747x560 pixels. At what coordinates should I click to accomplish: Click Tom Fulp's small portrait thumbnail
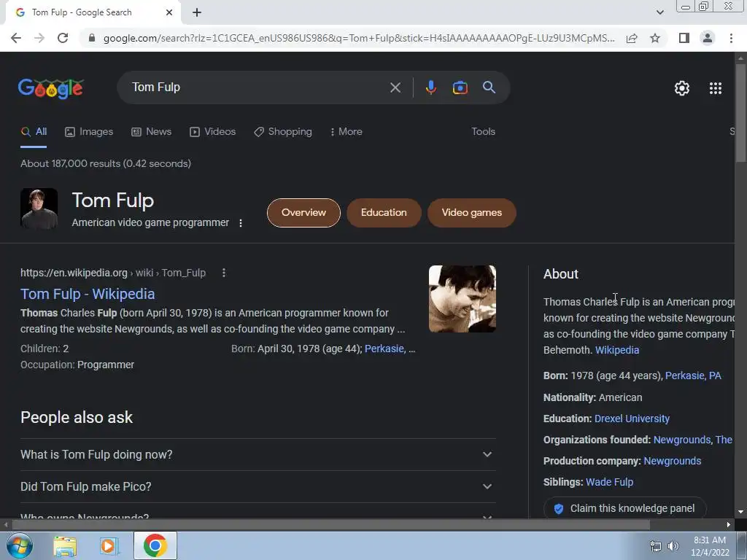(39, 209)
